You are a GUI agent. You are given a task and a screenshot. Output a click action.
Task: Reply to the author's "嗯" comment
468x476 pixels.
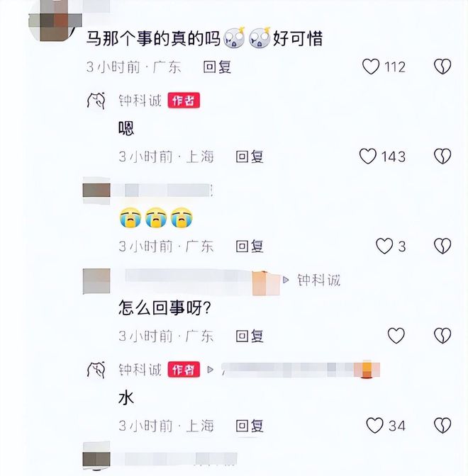pyautogui.click(x=250, y=157)
